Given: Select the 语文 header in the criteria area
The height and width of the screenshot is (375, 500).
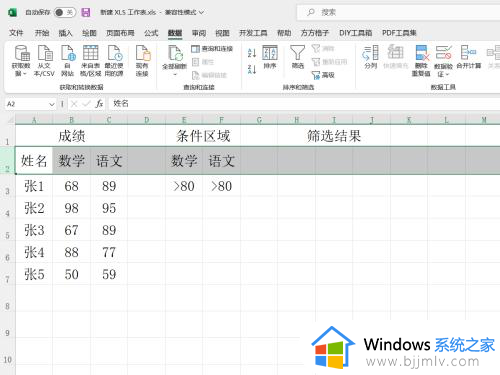Looking at the screenshot, I should pyautogui.click(x=222, y=160).
